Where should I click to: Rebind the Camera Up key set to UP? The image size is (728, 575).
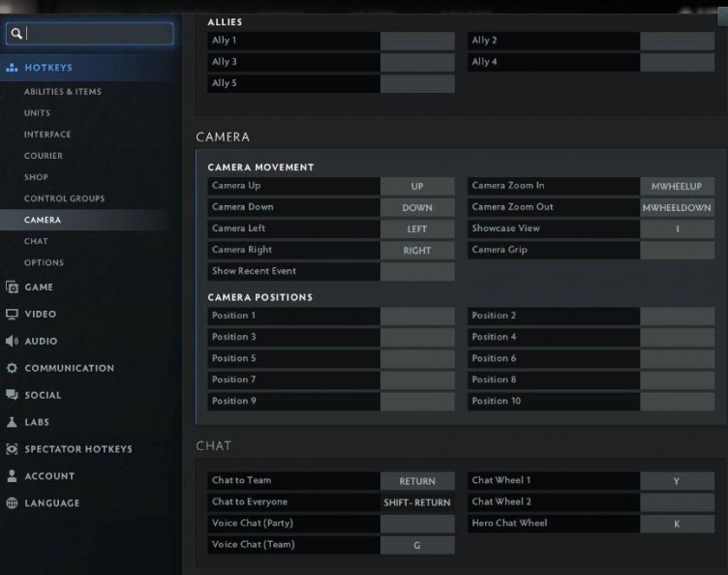tap(417, 186)
